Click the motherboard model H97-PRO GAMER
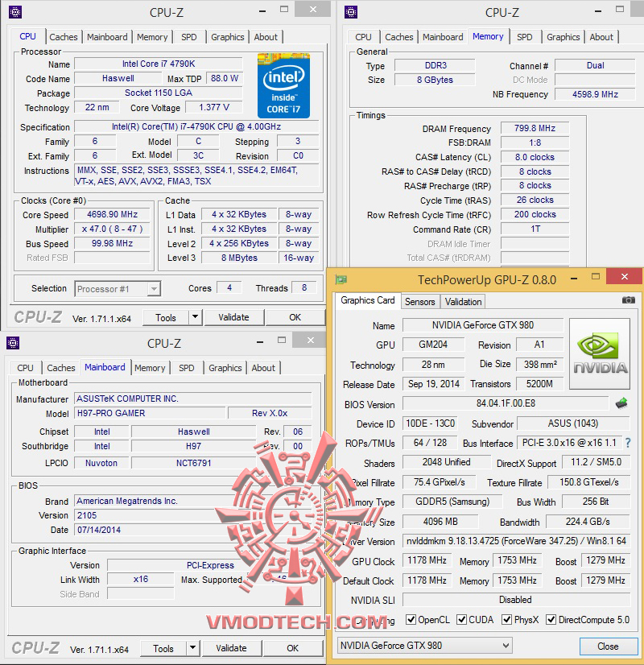Screen dimensions: 644x665 (150, 413)
